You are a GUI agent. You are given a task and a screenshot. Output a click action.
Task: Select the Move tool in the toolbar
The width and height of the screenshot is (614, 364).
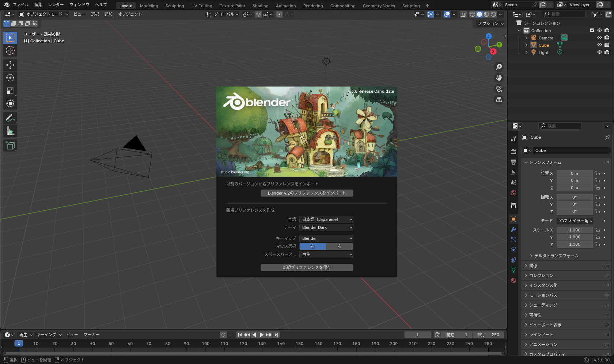click(10, 65)
